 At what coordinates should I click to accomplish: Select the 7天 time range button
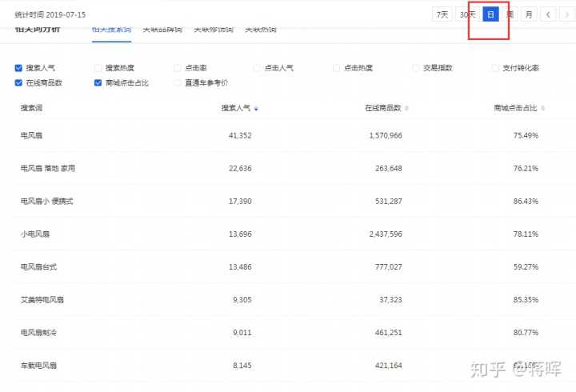442,14
